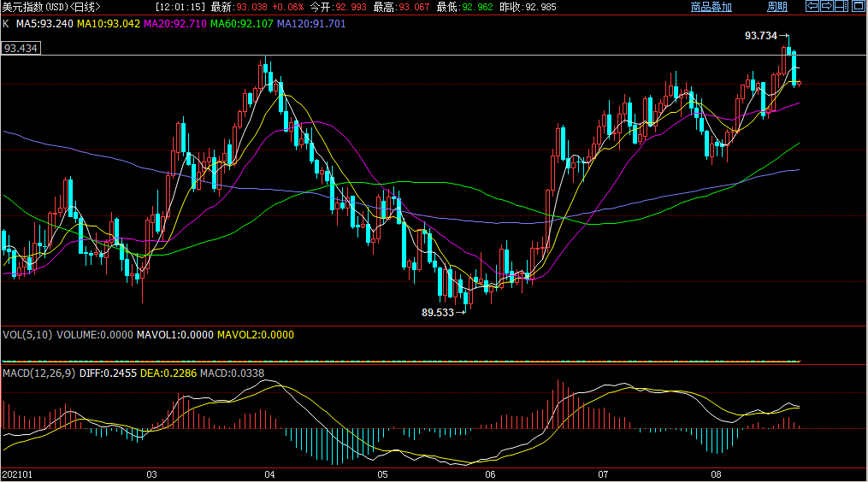Click the MA20:92.710 indicator label
The image size is (868, 482).
pos(175,24)
